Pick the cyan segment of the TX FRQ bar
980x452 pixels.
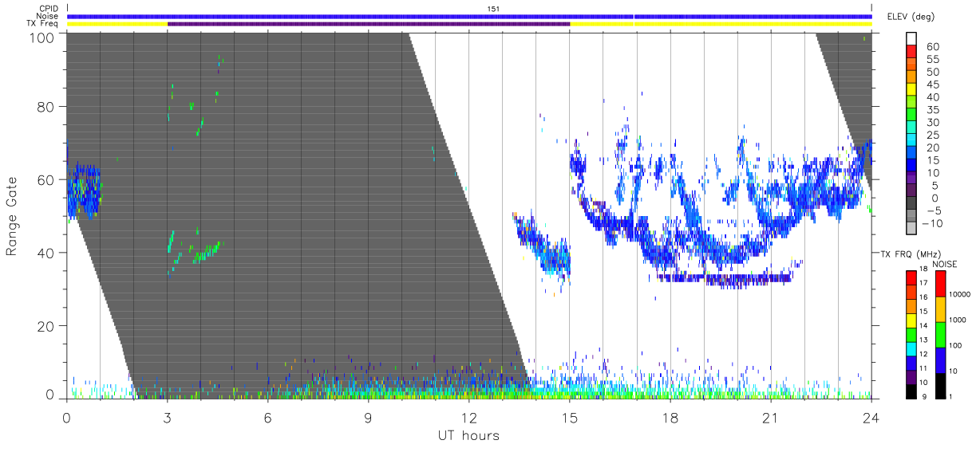[x=911, y=349]
